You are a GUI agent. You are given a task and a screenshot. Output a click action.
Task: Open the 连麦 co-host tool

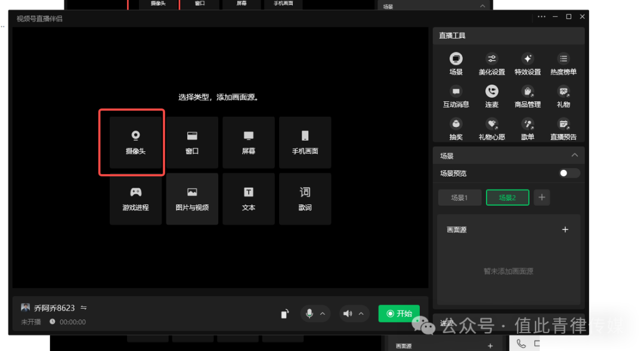491,95
